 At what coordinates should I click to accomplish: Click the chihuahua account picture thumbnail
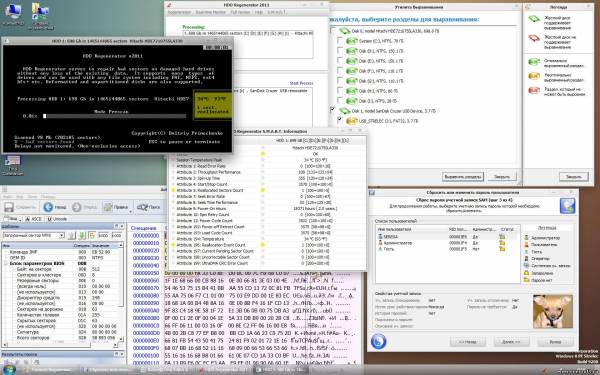(x=553, y=311)
